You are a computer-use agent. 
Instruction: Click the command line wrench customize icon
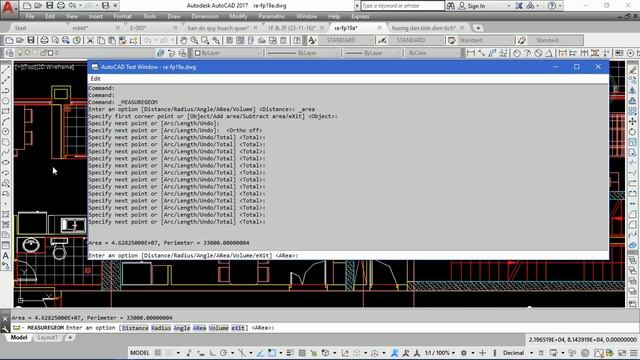tap(5, 328)
